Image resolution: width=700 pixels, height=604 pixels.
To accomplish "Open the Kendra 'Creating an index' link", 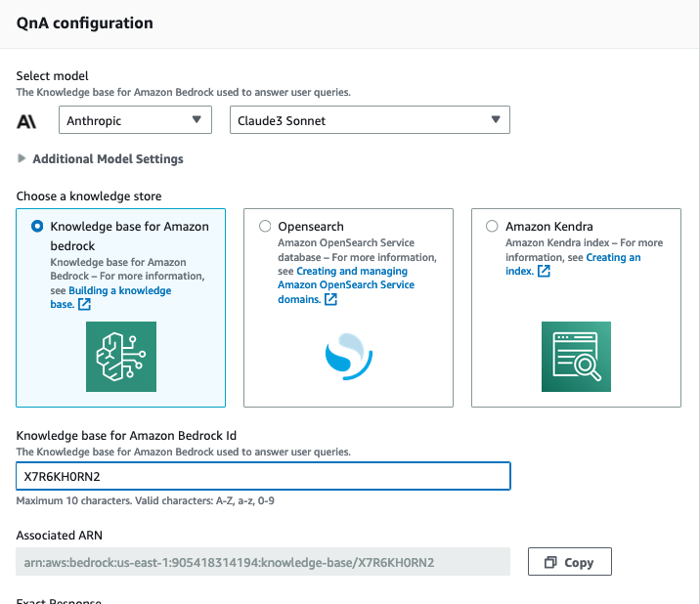I will [x=613, y=258].
